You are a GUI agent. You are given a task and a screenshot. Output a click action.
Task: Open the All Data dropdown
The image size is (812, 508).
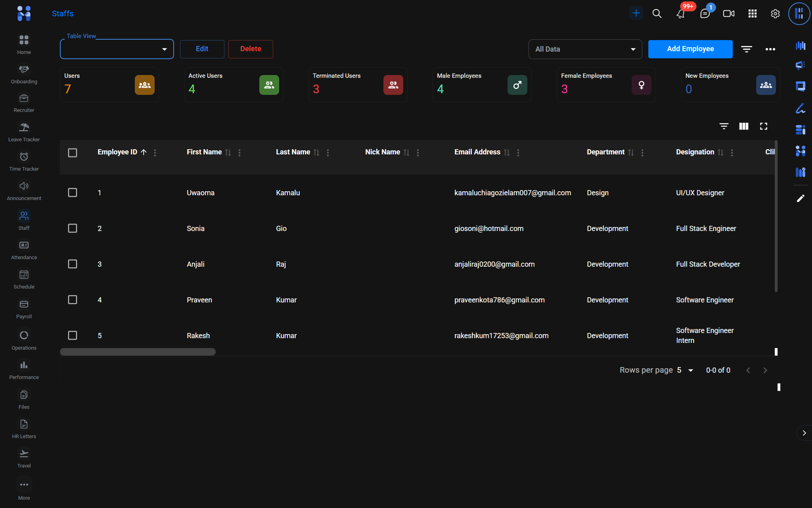click(x=585, y=49)
